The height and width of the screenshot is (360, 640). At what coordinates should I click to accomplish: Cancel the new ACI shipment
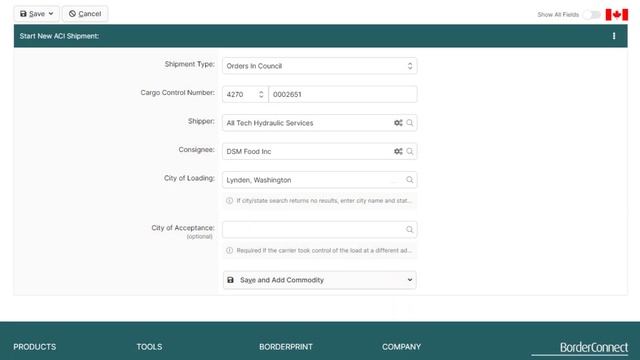pos(85,14)
